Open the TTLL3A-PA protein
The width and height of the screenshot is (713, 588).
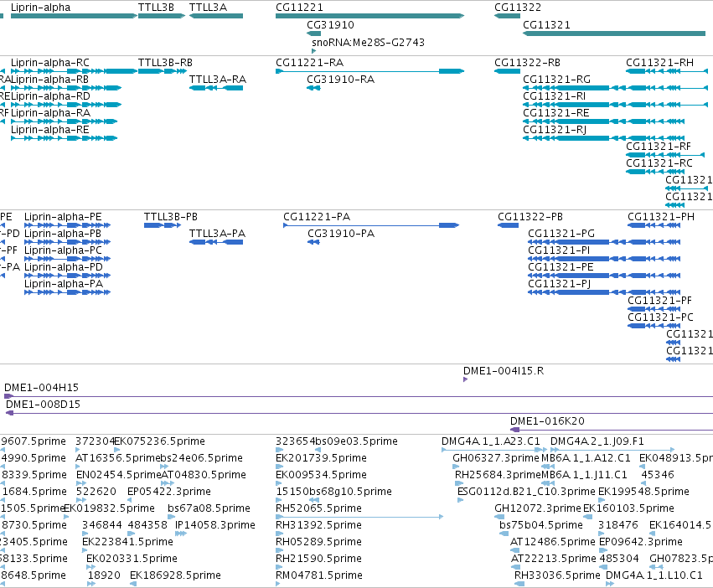(216, 242)
